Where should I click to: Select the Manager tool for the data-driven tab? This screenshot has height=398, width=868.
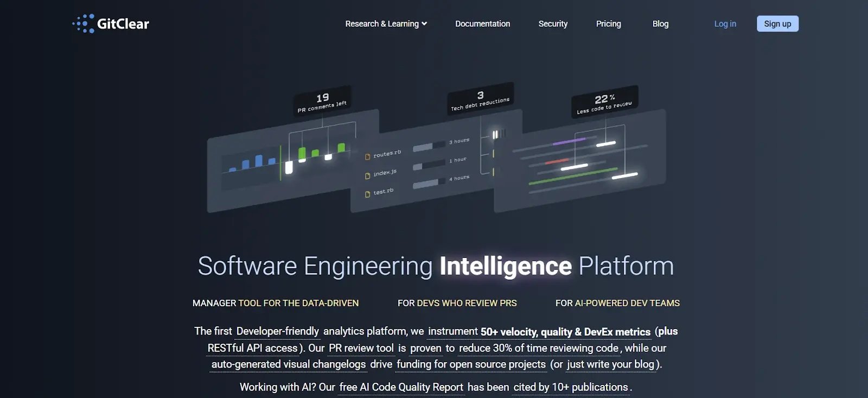pos(276,303)
